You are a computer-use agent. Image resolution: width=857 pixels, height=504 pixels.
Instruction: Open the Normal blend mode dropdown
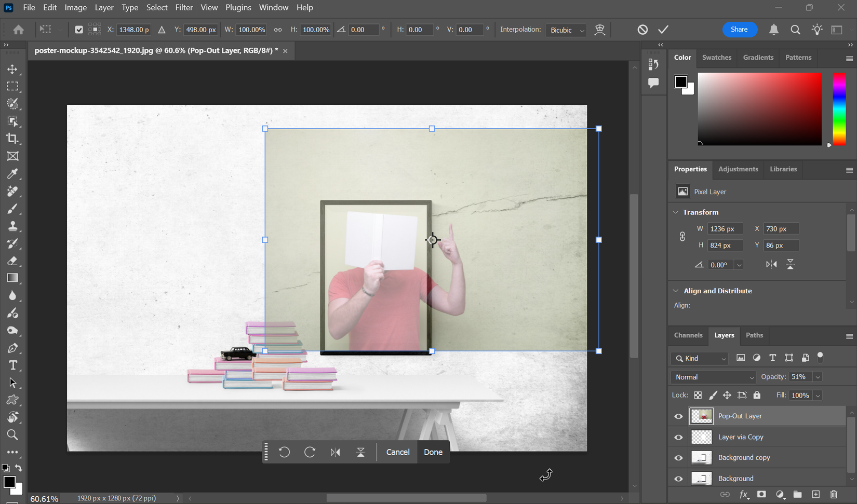713,377
